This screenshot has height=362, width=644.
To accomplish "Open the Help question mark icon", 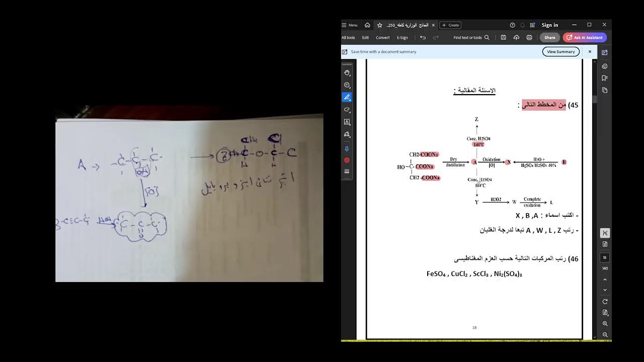I will (513, 25).
